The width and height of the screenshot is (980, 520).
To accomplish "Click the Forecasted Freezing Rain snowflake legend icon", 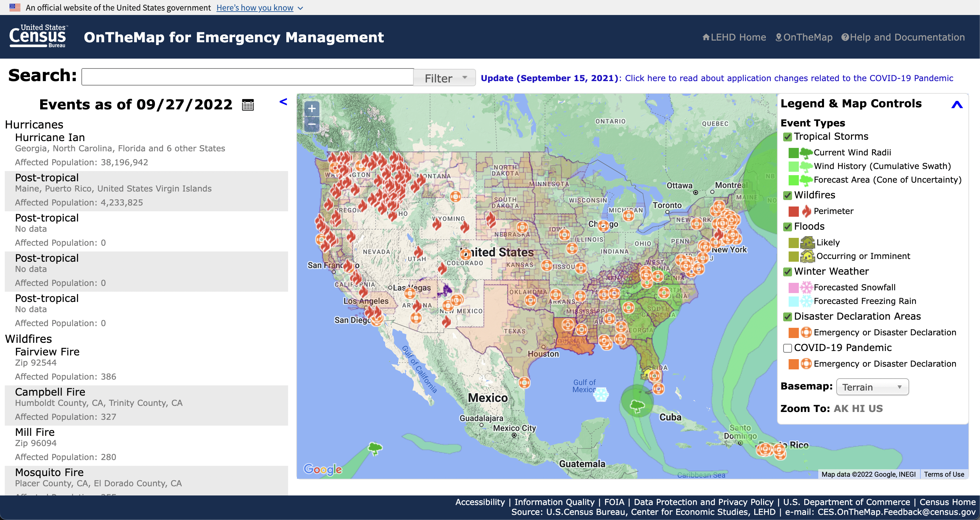I will (806, 301).
